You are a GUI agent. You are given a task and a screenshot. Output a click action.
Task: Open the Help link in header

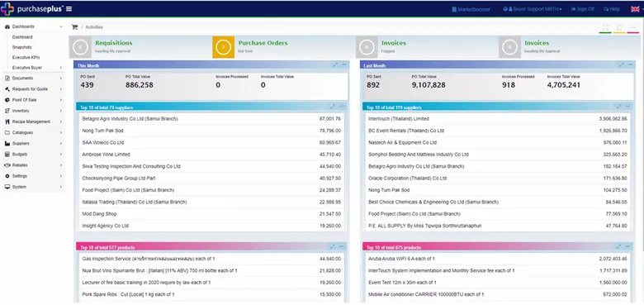[612, 9]
